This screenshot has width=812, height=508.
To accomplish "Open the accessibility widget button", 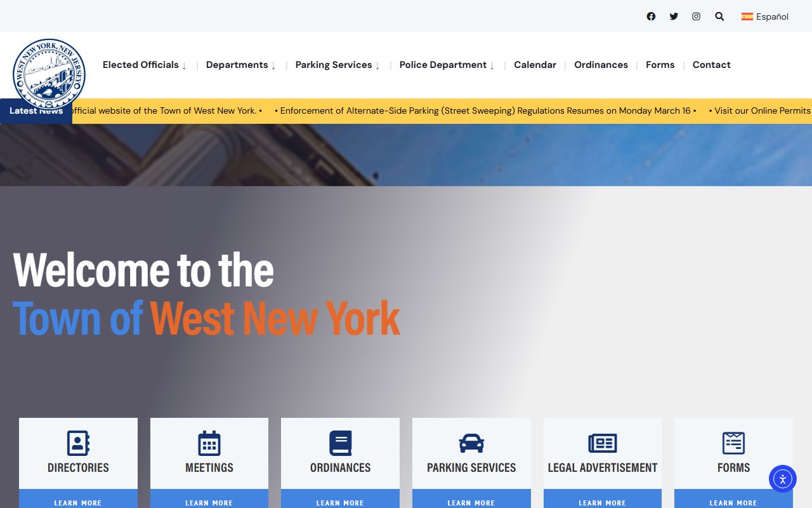I will [x=783, y=479].
